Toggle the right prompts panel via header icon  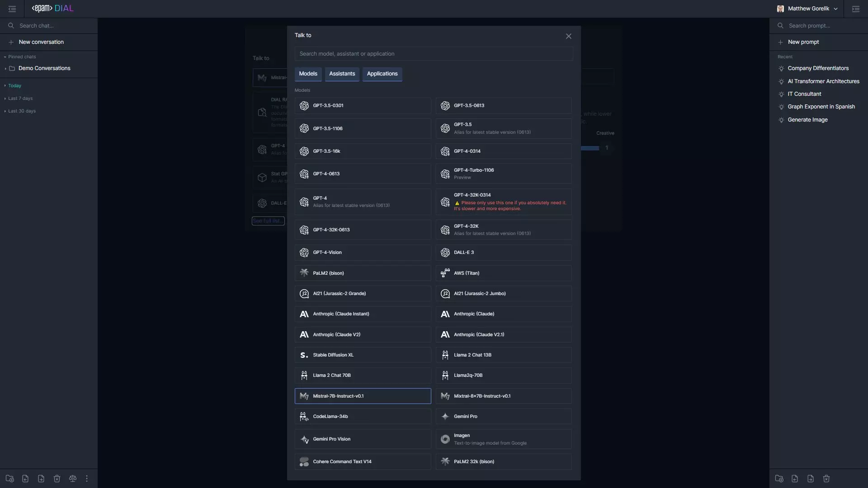click(x=855, y=9)
